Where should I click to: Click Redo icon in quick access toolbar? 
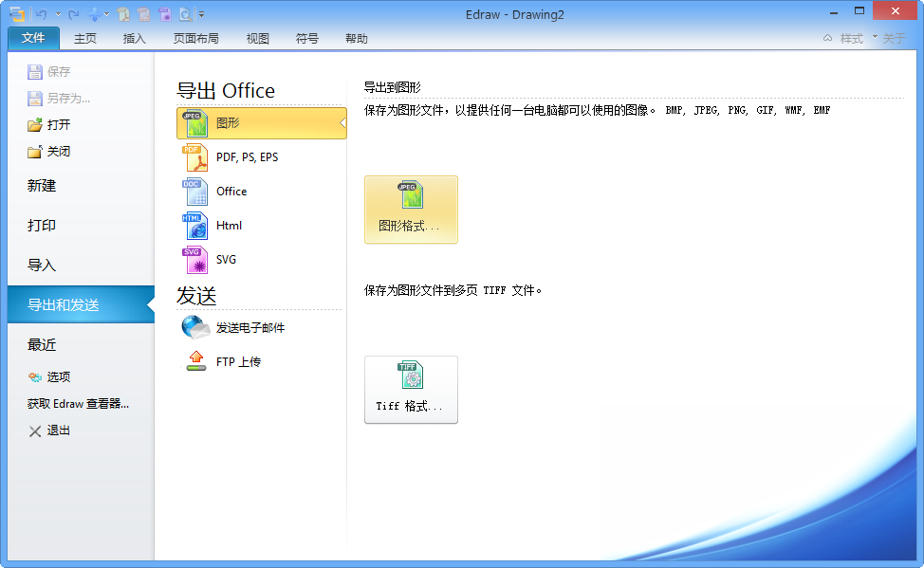coord(71,13)
